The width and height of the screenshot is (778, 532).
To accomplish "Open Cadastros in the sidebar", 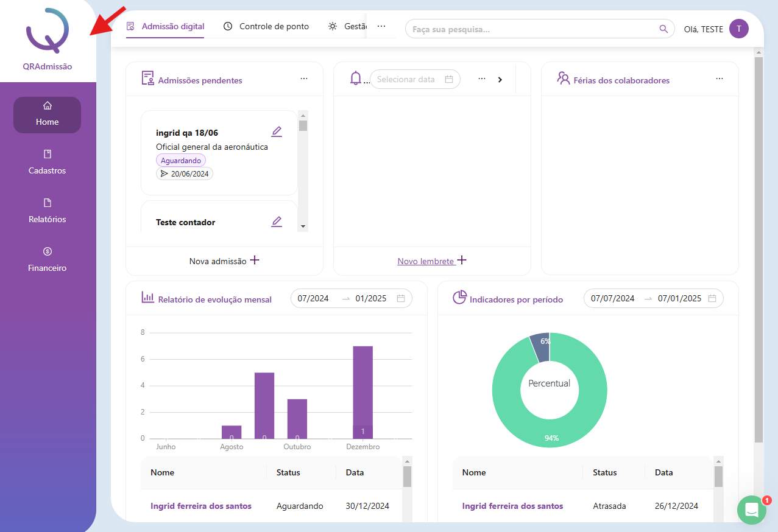I will pyautogui.click(x=47, y=163).
